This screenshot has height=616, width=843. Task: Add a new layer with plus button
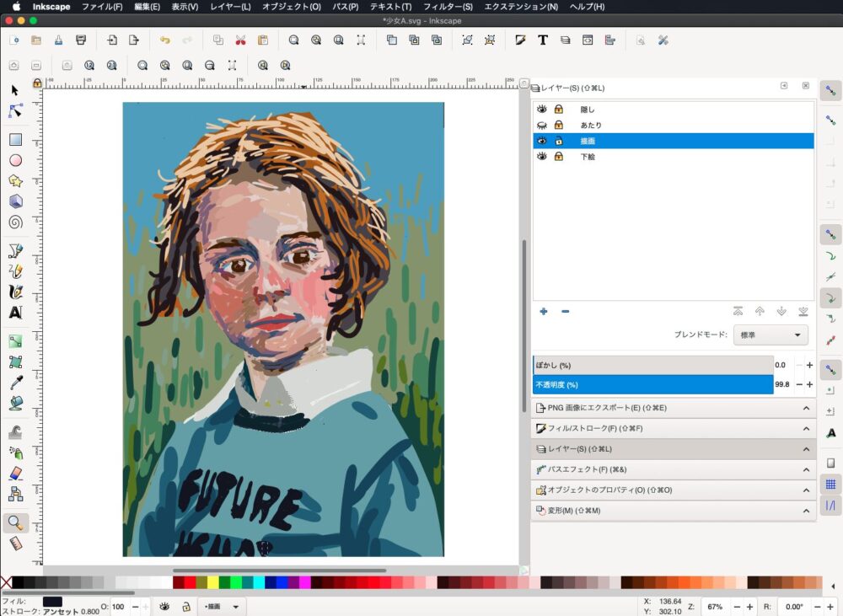(543, 312)
